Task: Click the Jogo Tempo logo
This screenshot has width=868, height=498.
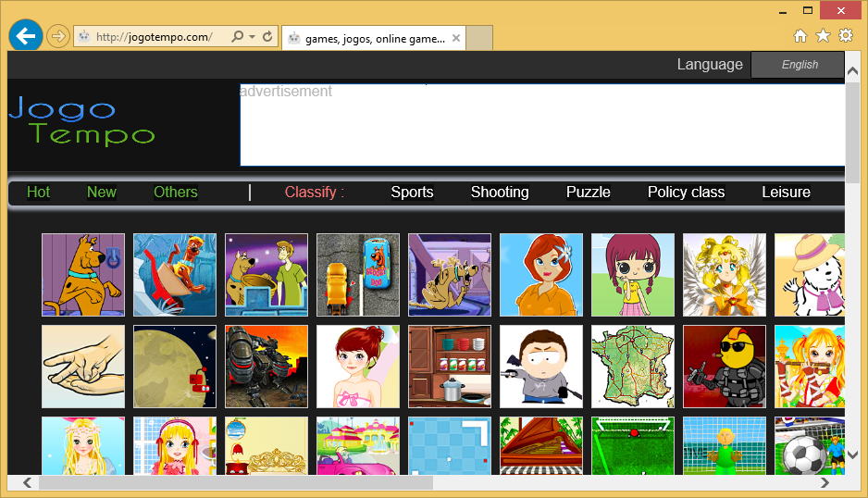Action: click(x=81, y=120)
